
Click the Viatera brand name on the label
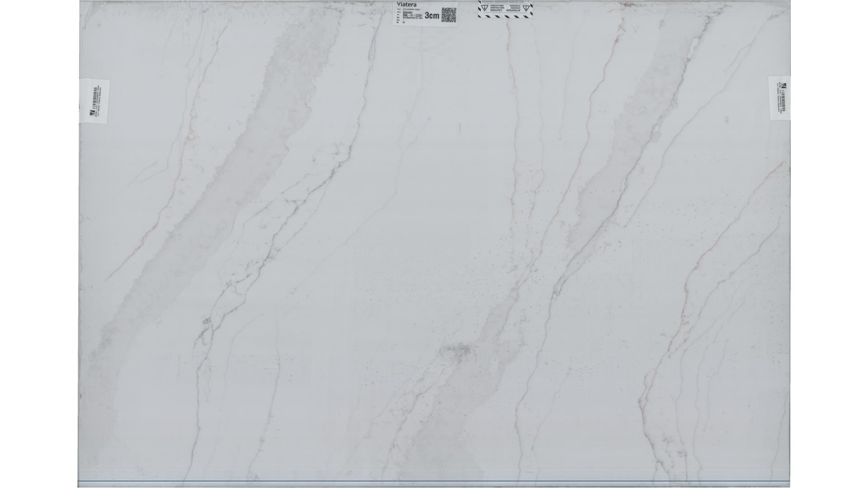(x=407, y=5)
